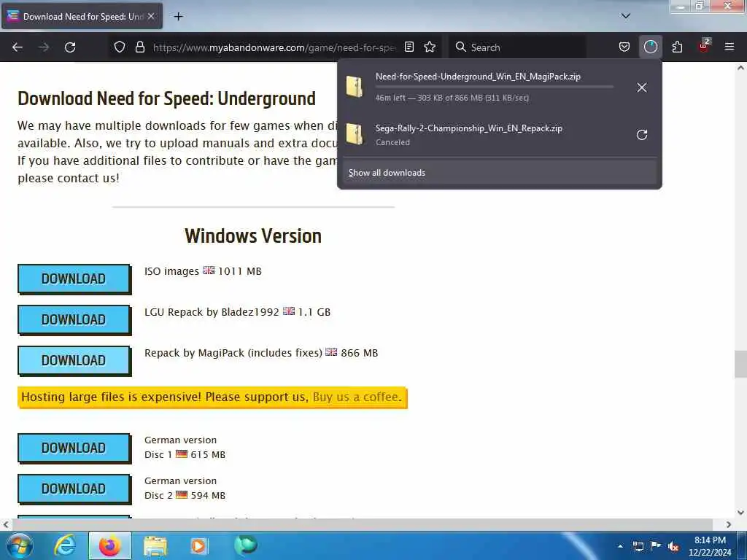Click the Windows Version heading
The width and height of the screenshot is (747, 560).
(x=253, y=236)
